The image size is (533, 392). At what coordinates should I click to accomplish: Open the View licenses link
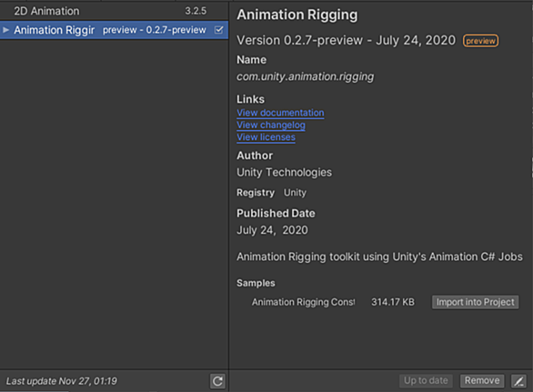[266, 137]
